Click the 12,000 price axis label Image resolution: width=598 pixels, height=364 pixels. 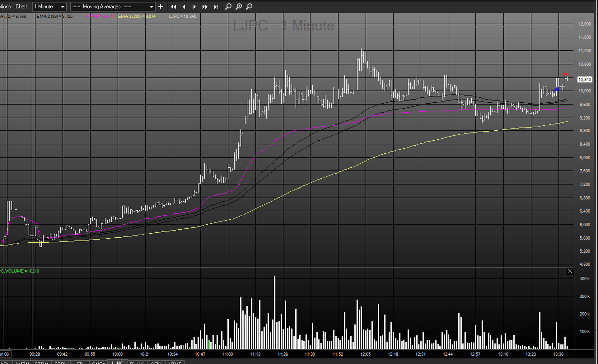coord(584,24)
